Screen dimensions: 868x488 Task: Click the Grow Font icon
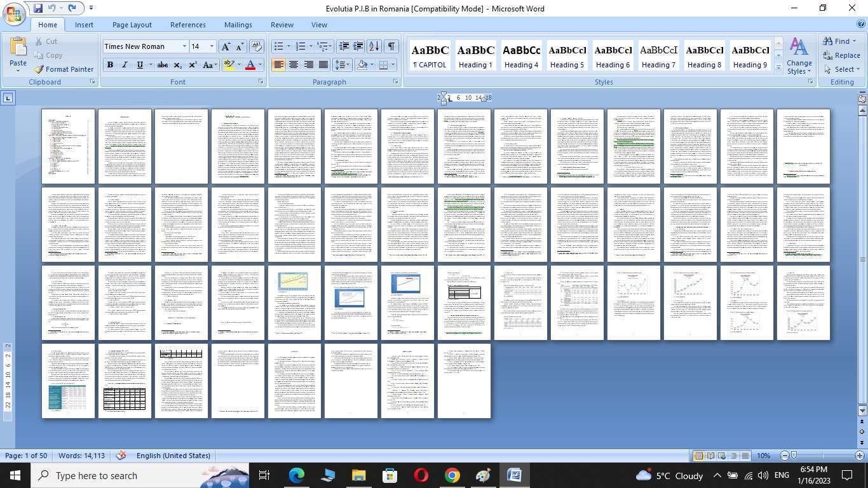coord(225,46)
